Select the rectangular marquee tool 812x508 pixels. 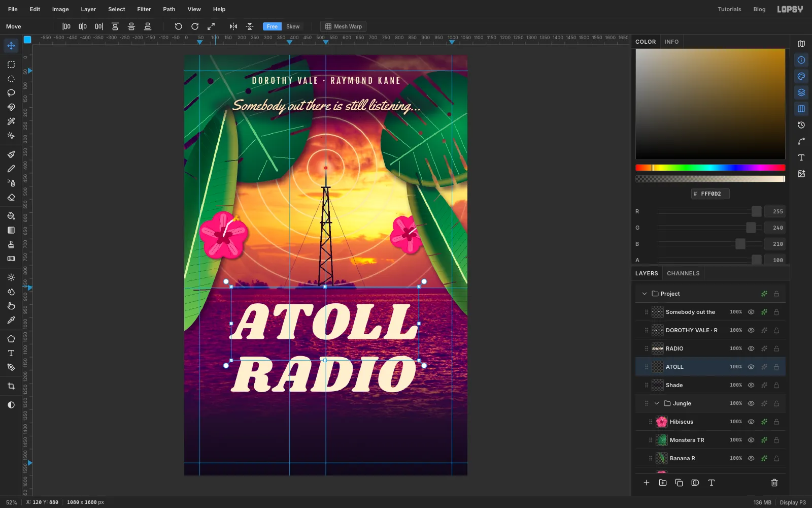coord(11,65)
